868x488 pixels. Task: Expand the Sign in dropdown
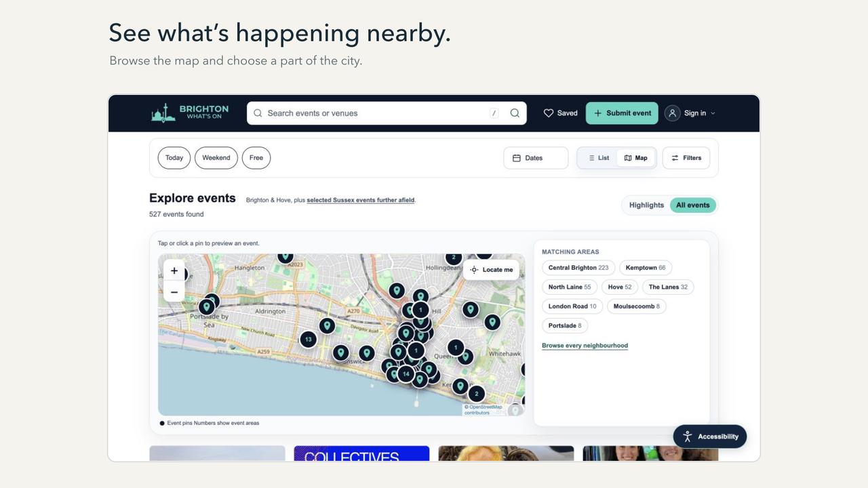point(690,113)
